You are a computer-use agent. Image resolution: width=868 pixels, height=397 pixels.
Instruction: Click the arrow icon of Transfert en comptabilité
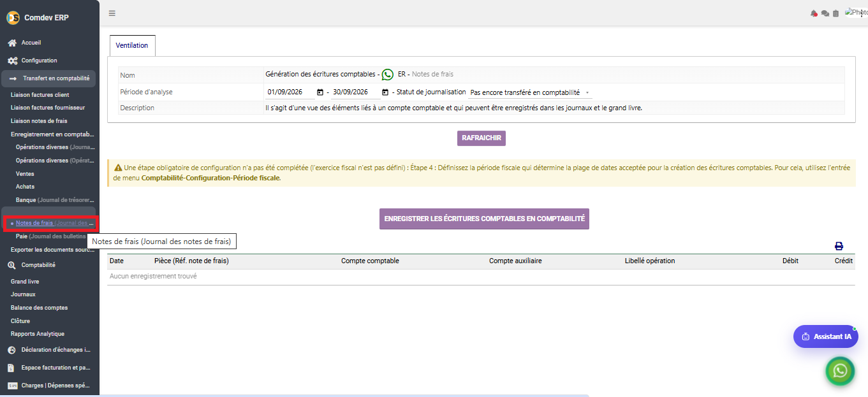[x=12, y=78]
